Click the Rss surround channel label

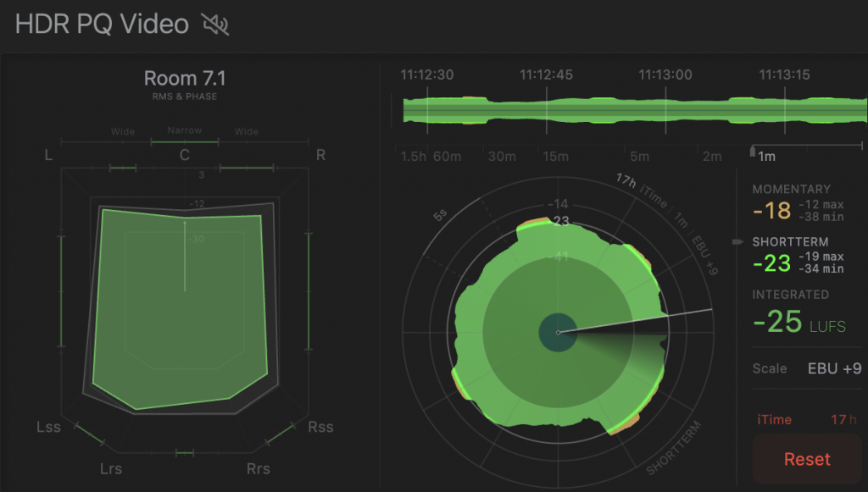(320, 427)
